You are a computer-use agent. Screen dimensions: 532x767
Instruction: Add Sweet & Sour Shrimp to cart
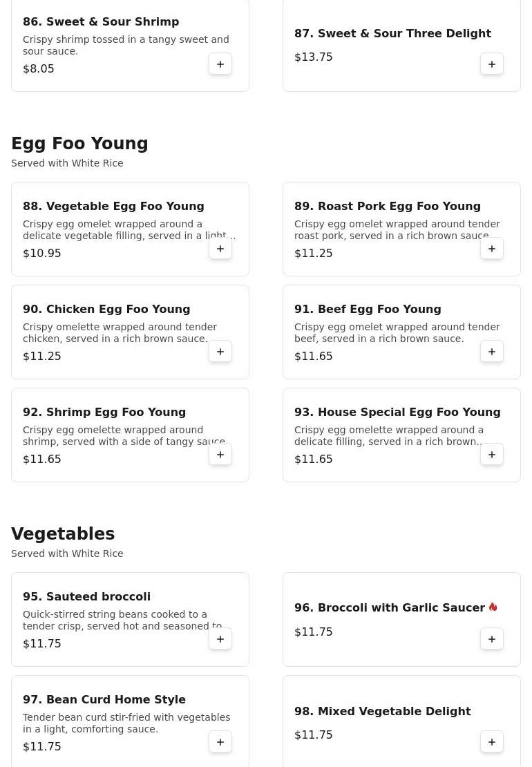220,64
